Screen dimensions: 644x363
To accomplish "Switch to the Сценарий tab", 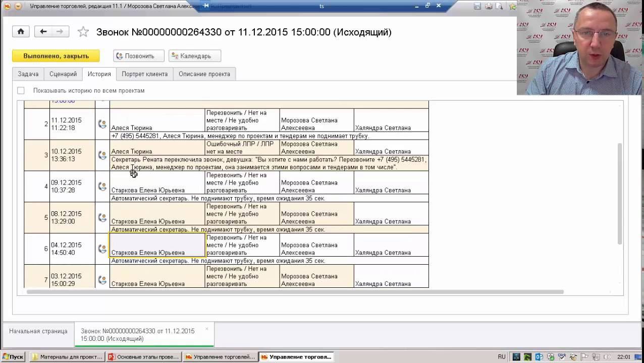I will [63, 74].
